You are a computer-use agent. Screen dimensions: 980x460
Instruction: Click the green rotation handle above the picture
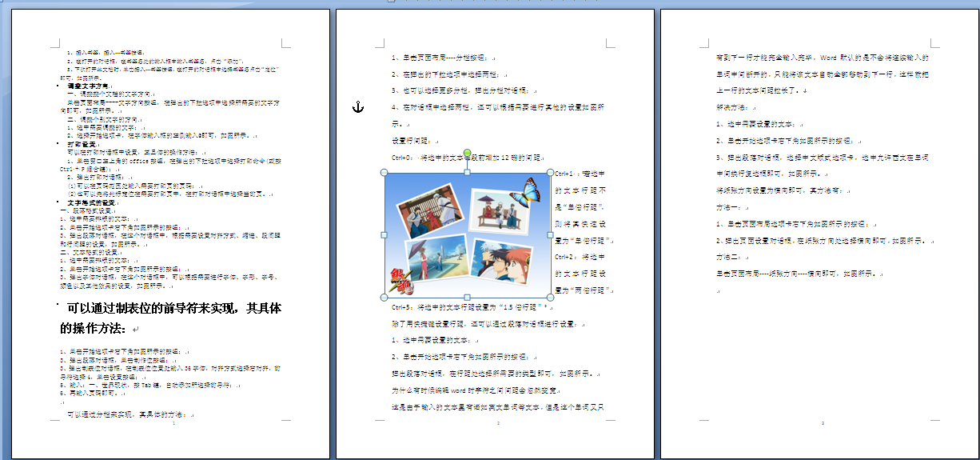click(467, 152)
